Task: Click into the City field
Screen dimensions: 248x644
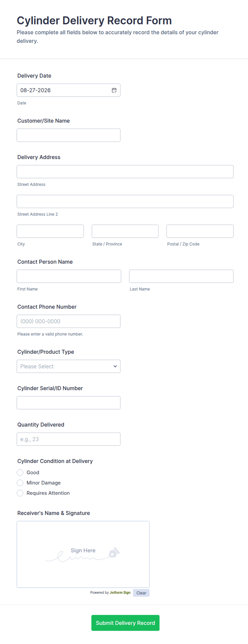Action: (x=50, y=231)
